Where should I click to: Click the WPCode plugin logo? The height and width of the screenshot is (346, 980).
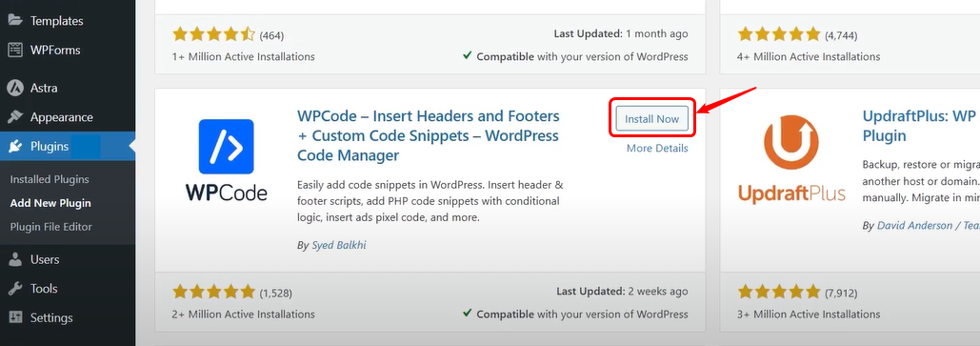(227, 160)
